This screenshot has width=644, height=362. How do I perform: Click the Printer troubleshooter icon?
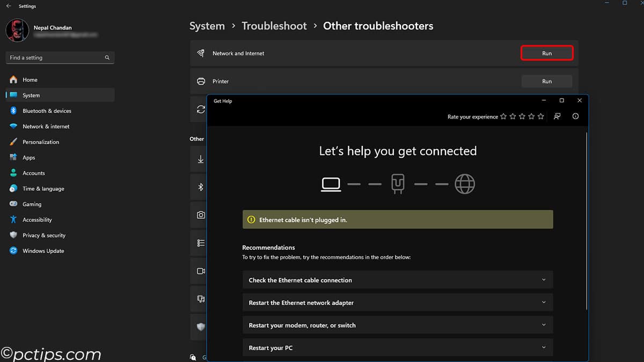[201, 82]
